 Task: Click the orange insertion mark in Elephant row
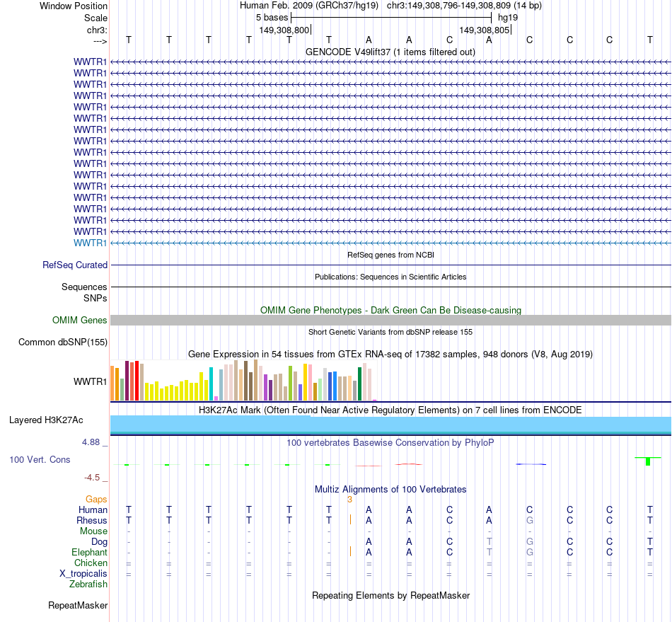[x=350, y=551]
